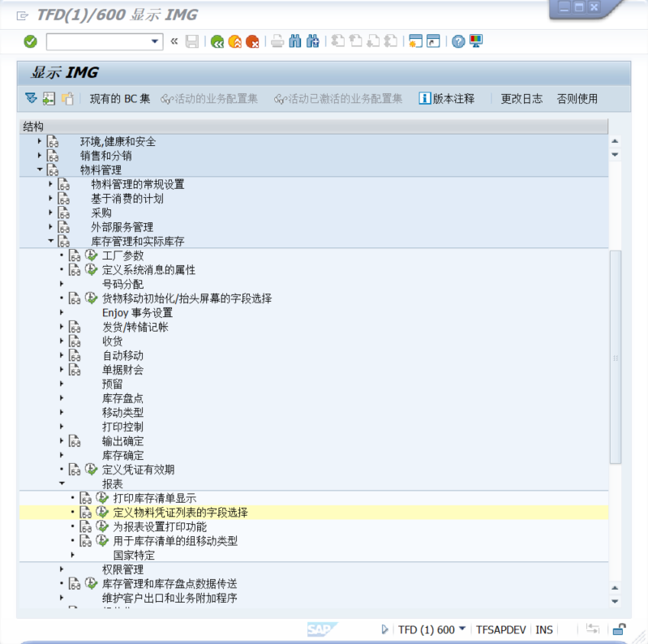Viewport: 648px width, 644px height.
Task: Open documentation icon for 定义系统消息的属性
Action: [x=75, y=270]
